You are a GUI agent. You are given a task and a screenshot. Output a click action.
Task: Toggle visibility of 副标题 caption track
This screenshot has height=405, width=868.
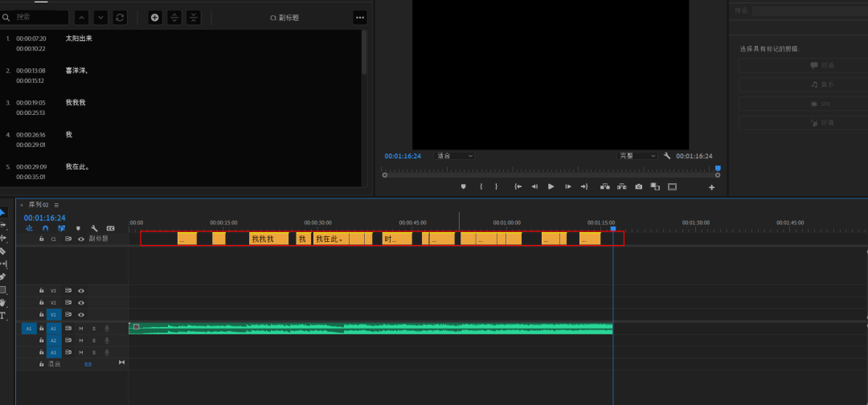81,239
